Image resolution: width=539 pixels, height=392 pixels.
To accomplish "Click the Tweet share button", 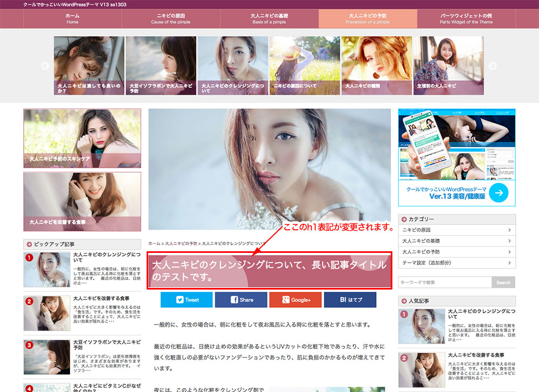I will coord(186,300).
